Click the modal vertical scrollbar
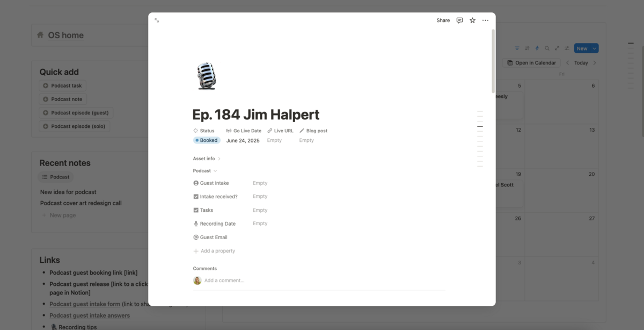This screenshot has height=330, width=644. tap(493, 61)
